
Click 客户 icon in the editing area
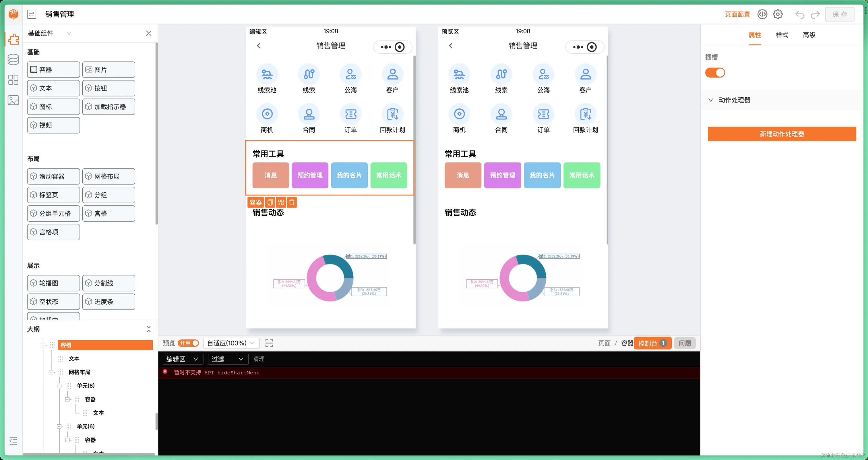point(392,74)
